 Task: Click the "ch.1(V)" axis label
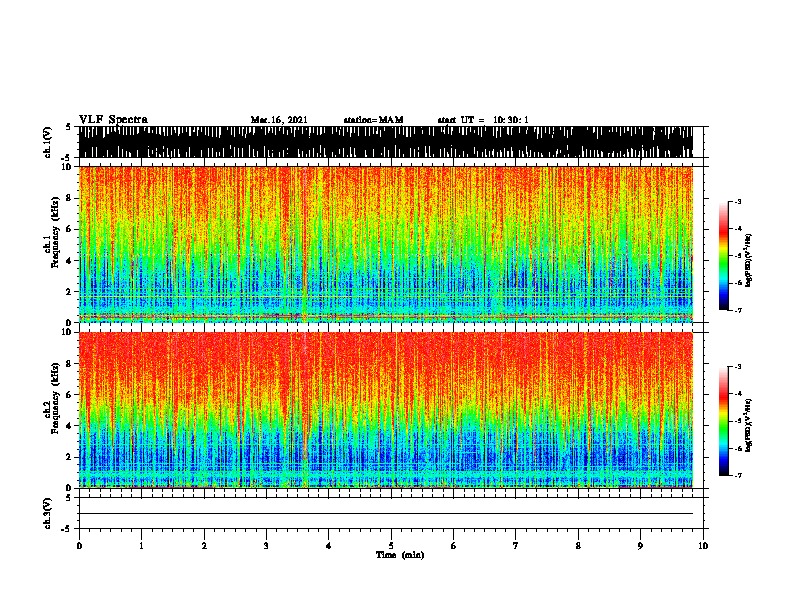click(47, 142)
